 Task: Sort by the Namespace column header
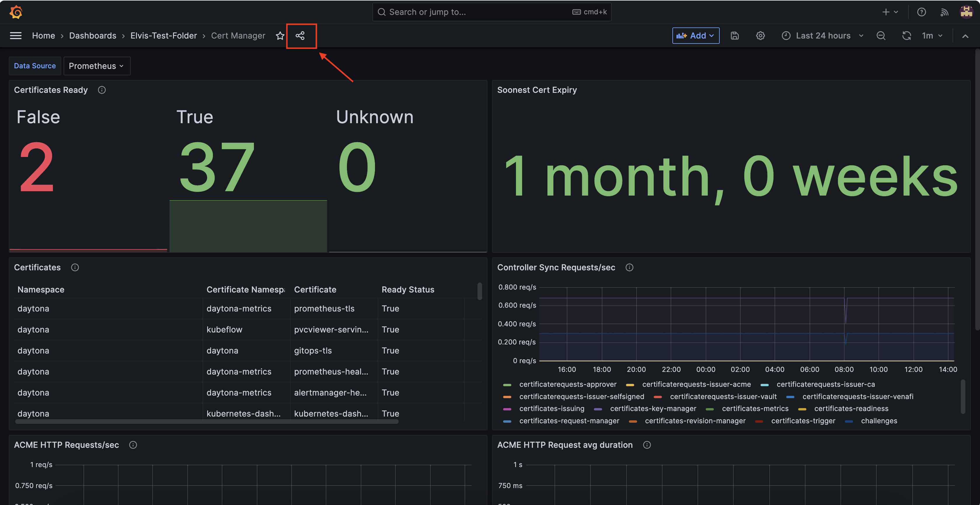pyautogui.click(x=41, y=289)
